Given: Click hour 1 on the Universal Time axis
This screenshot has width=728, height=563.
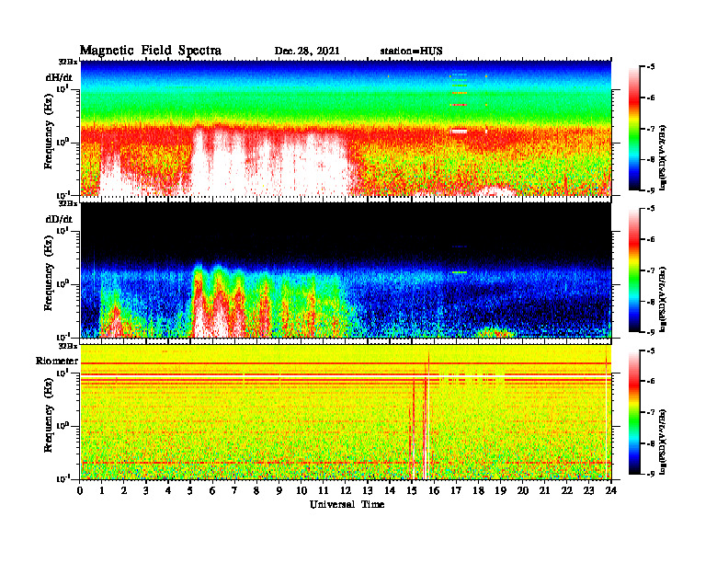Looking at the screenshot, I should click(x=102, y=490).
